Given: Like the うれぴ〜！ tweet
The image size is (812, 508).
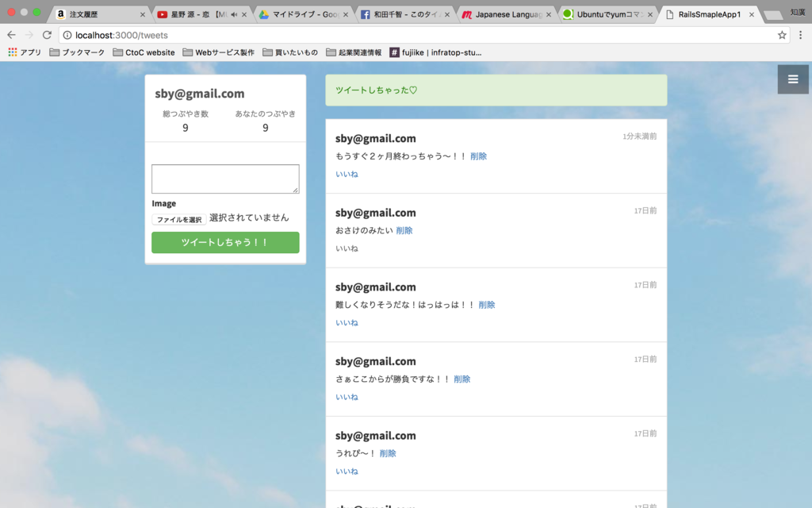Looking at the screenshot, I should (347, 471).
